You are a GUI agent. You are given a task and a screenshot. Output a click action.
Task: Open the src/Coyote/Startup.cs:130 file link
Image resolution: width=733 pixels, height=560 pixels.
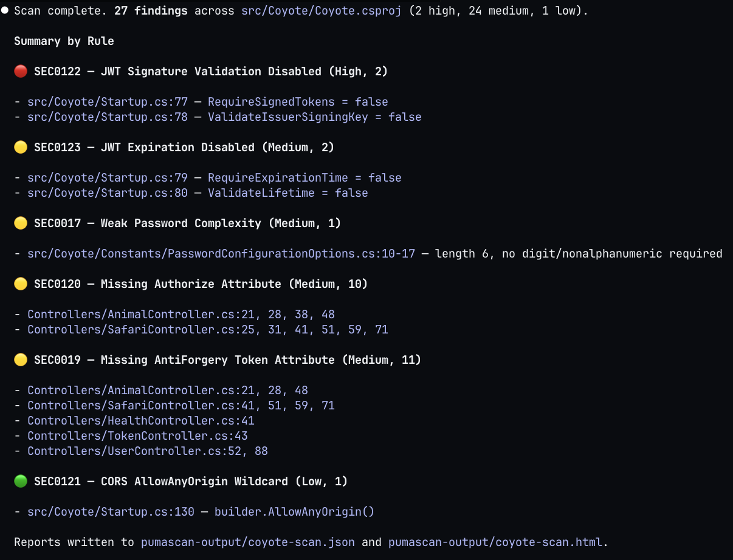pyautogui.click(x=111, y=512)
